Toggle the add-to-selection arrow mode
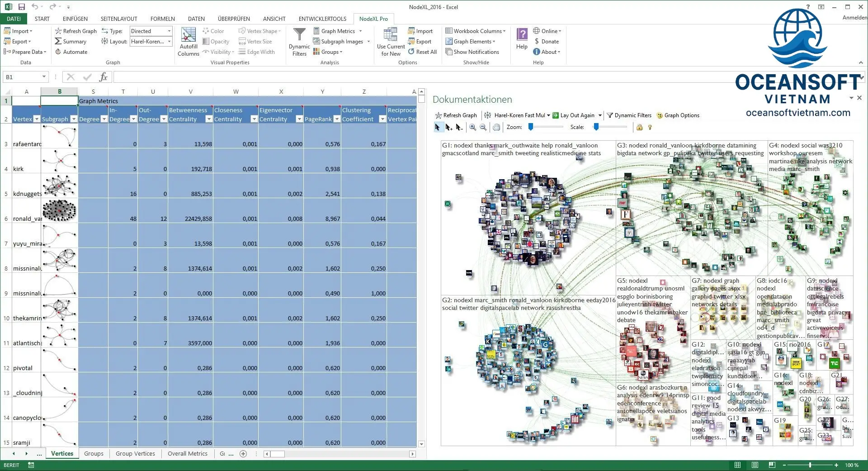The width and height of the screenshot is (868, 471). 448,128
